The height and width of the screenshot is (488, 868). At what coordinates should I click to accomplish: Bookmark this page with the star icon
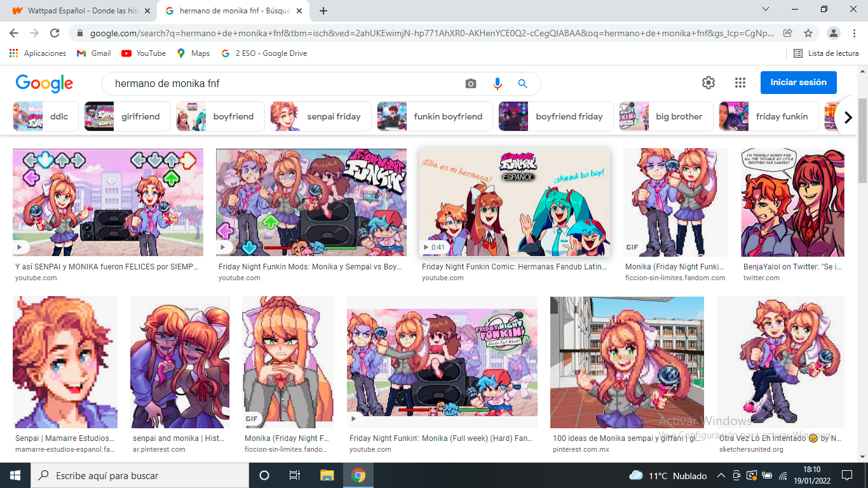pyautogui.click(x=808, y=33)
